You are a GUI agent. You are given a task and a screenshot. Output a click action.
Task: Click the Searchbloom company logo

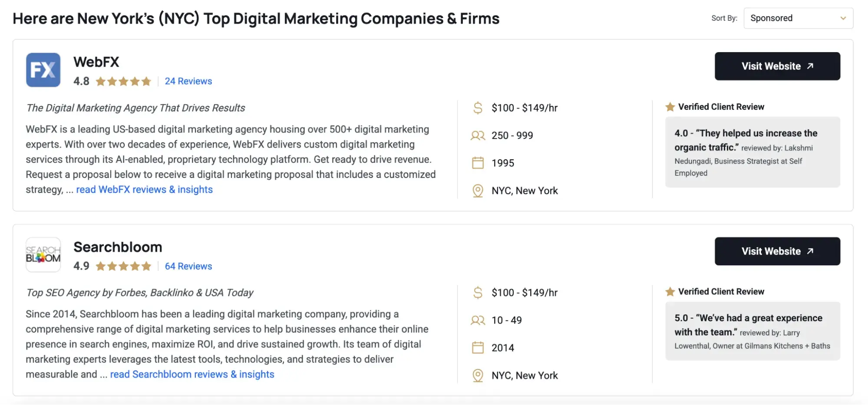(43, 255)
